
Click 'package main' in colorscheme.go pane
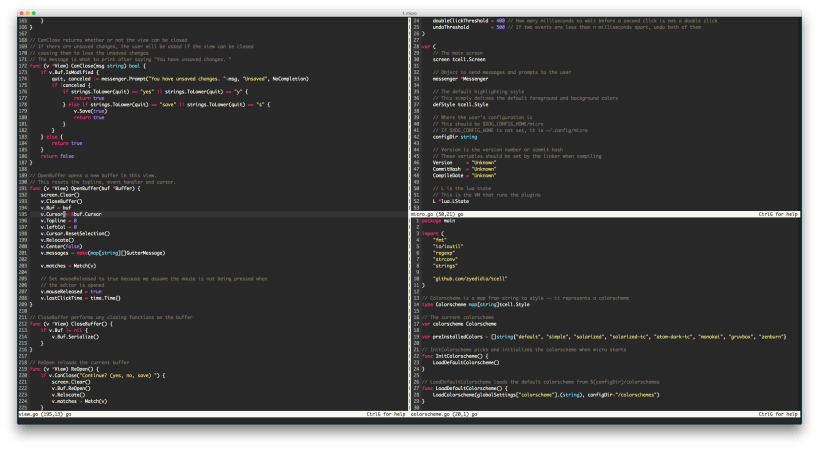438,220
